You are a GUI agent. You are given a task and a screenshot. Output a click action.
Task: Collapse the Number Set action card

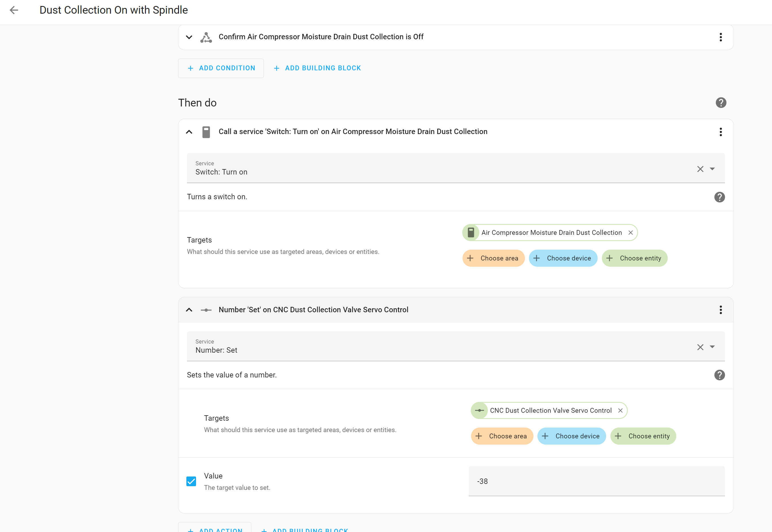[189, 310]
